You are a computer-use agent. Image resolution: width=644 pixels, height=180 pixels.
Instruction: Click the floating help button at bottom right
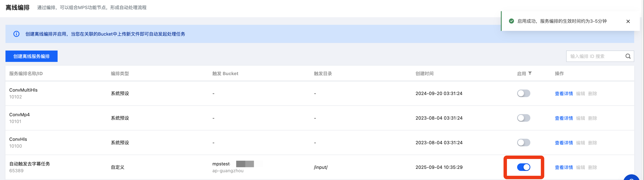[x=632, y=178]
